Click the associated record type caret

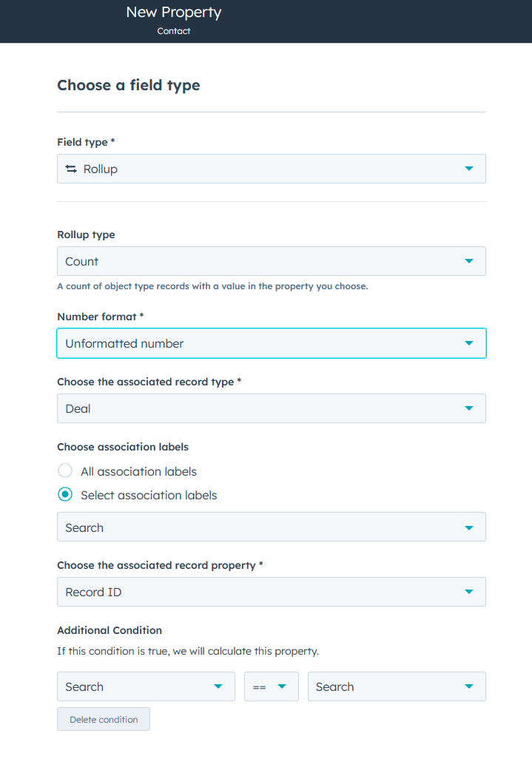point(469,408)
